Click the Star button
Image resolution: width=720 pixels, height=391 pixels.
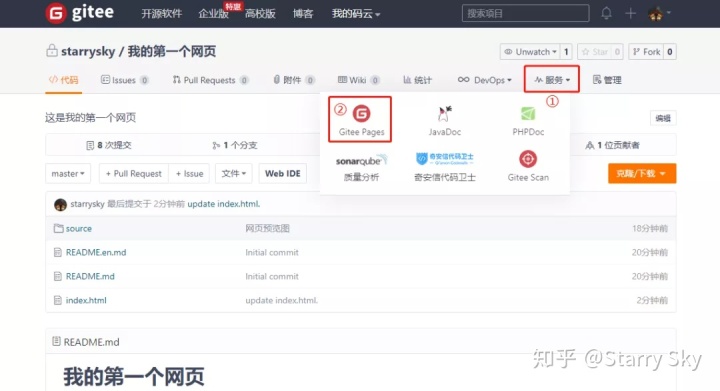[595, 52]
